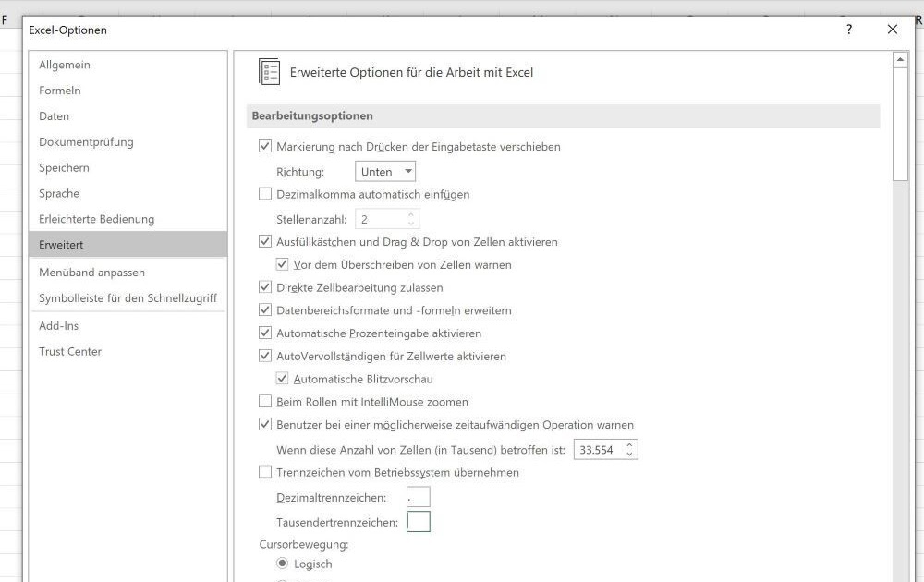
Task: Close the Excel-Optionen dialog
Action: (893, 30)
